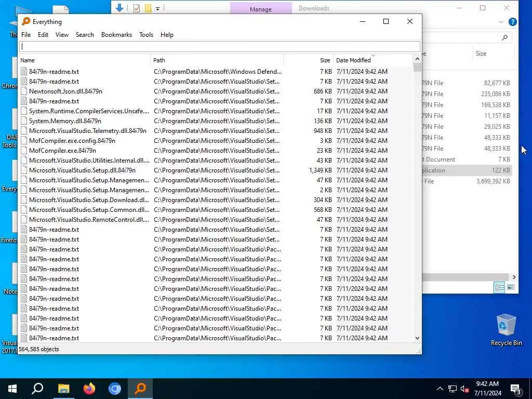This screenshot has height=399, width=532.
Task: Launch Firefox from the taskbar
Action: point(89,389)
